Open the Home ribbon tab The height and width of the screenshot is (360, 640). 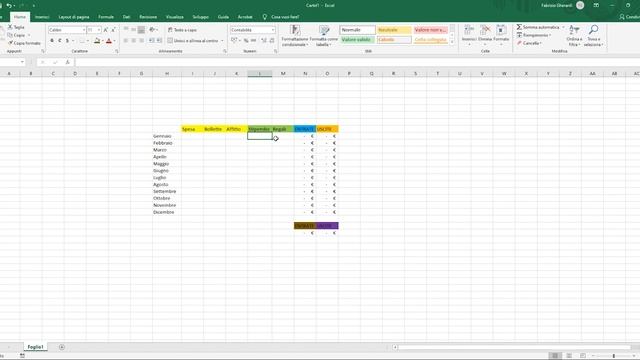(x=20, y=17)
